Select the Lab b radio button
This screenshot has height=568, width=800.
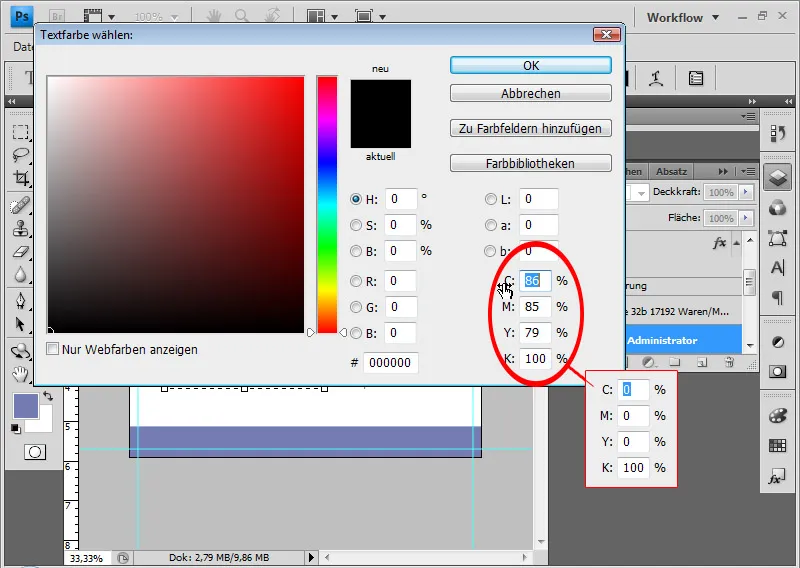tap(490, 251)
